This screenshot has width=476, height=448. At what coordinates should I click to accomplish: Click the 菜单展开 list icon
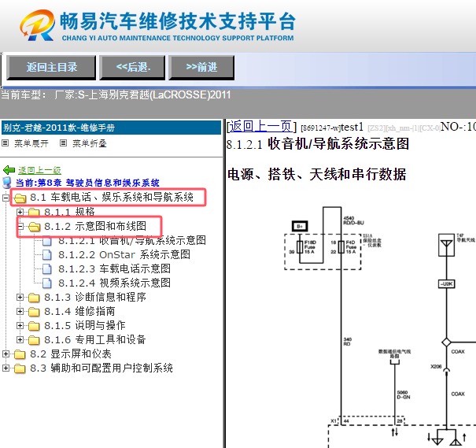tap(6, 143)
